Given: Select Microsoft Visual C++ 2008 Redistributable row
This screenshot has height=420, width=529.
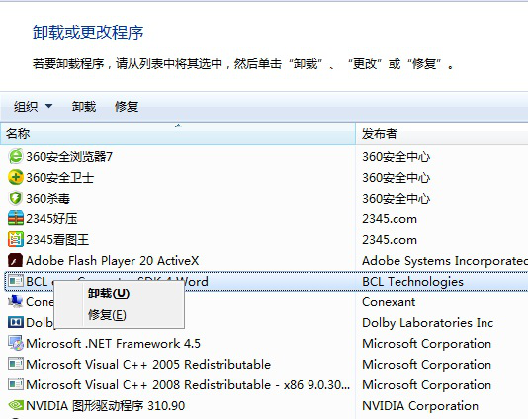Looking at the screenshot, I should [267, 385].
